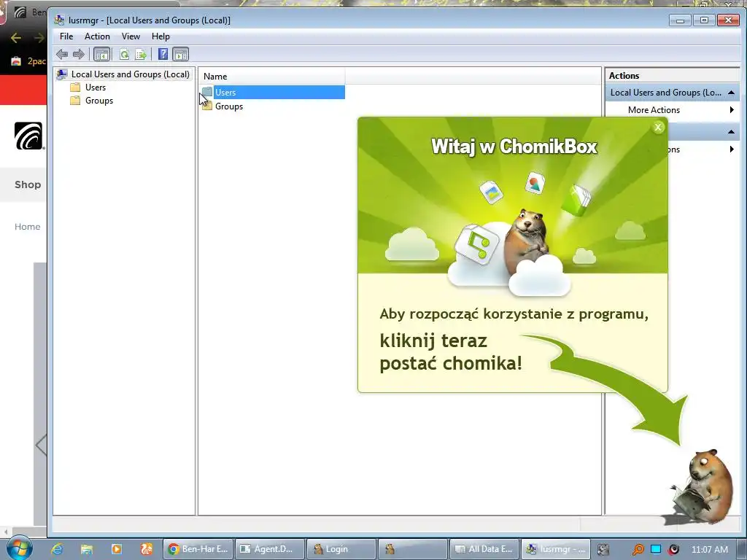Click the black swirl logo on background webpage
The image size is (747, 560).
tap(28, 136)
